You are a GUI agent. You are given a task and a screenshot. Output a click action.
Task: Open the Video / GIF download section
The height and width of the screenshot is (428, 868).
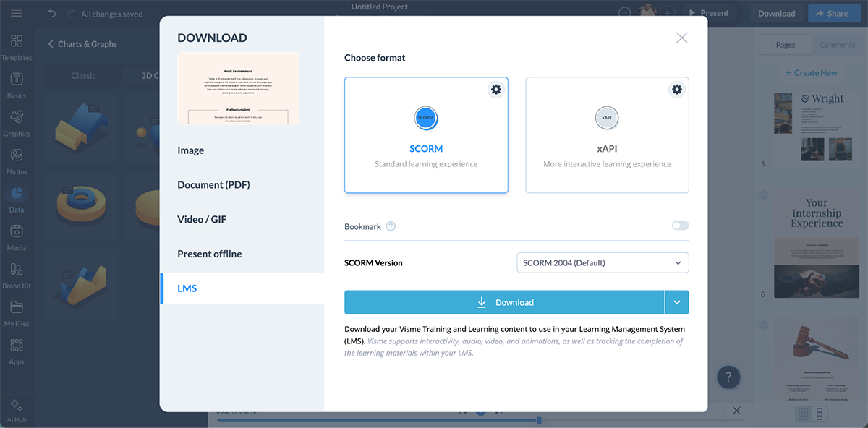click(x=203, y=219)
